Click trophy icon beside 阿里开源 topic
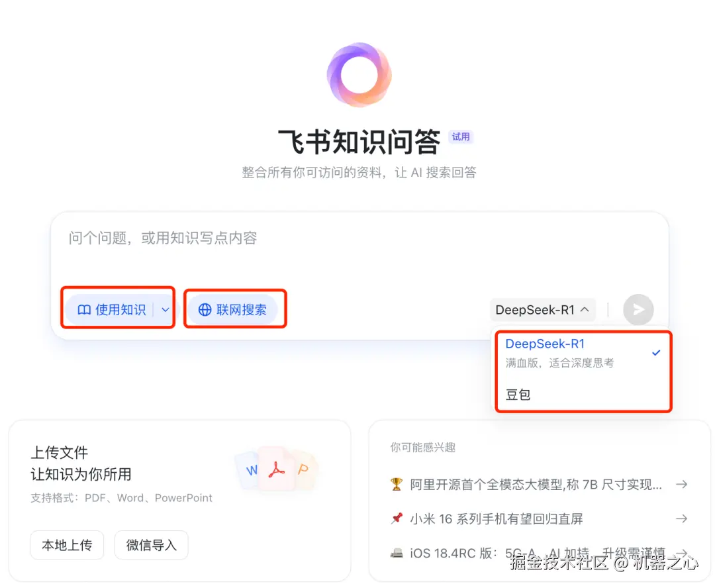The image size is (715, 588). [x=397, y=484]
